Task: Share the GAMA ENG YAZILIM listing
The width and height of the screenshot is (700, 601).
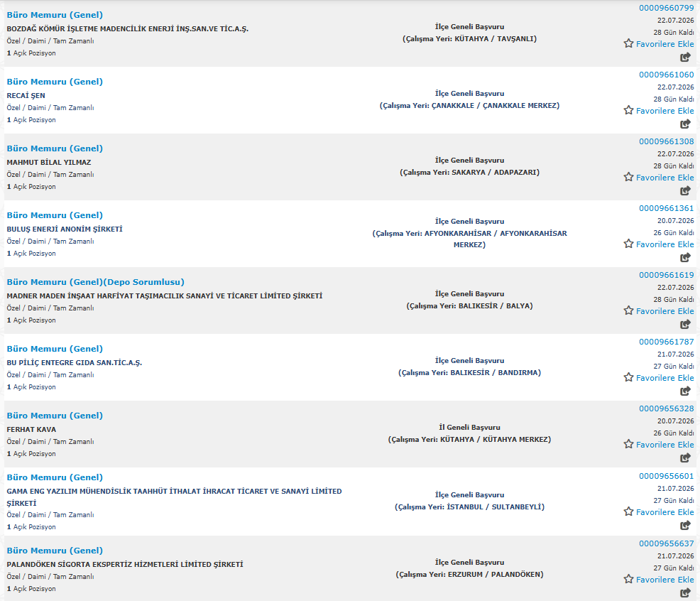Action: click(685, 525)
